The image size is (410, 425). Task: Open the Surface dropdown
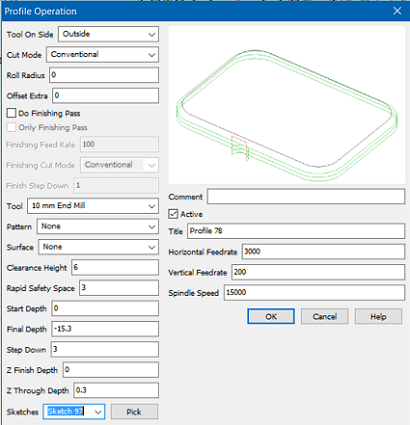[98, 247]
